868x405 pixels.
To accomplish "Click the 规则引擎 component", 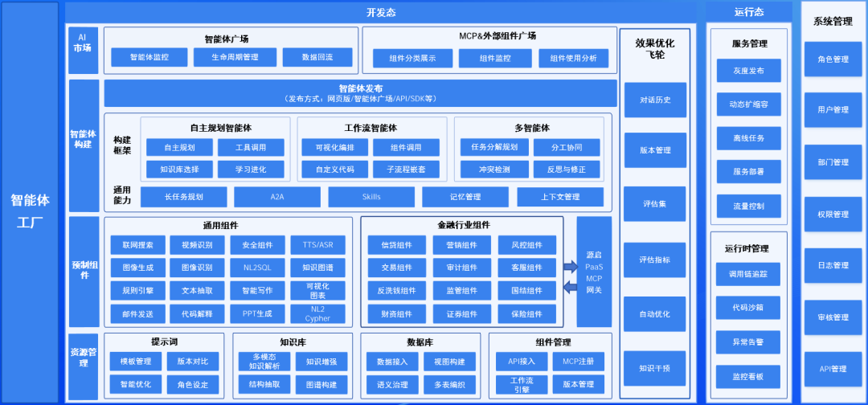I will 138,290.
